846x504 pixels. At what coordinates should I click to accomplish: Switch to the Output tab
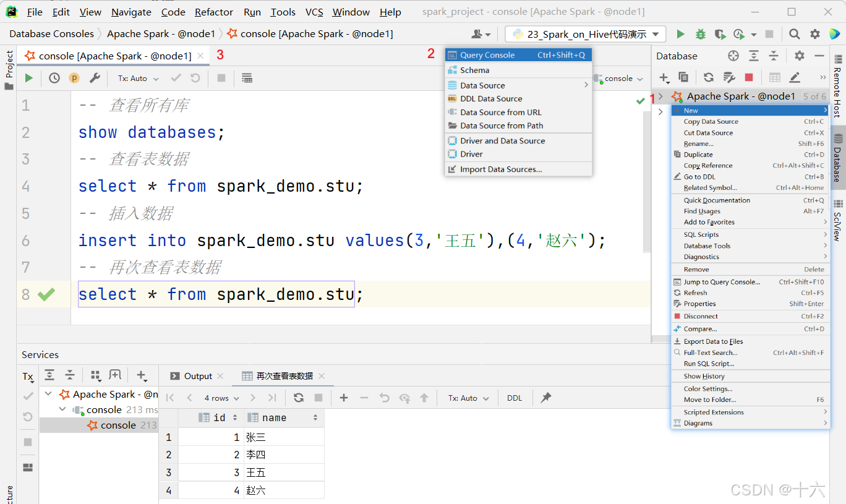tap(191, 376)
